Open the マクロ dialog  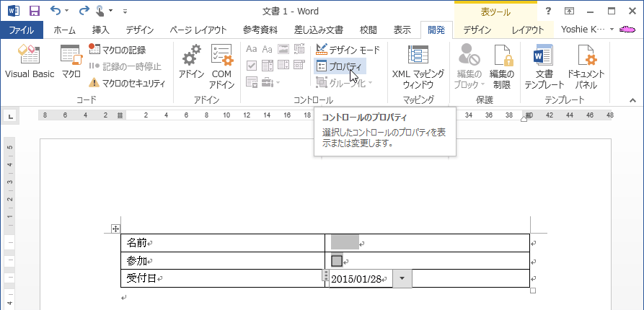click(x=71, y=62)
